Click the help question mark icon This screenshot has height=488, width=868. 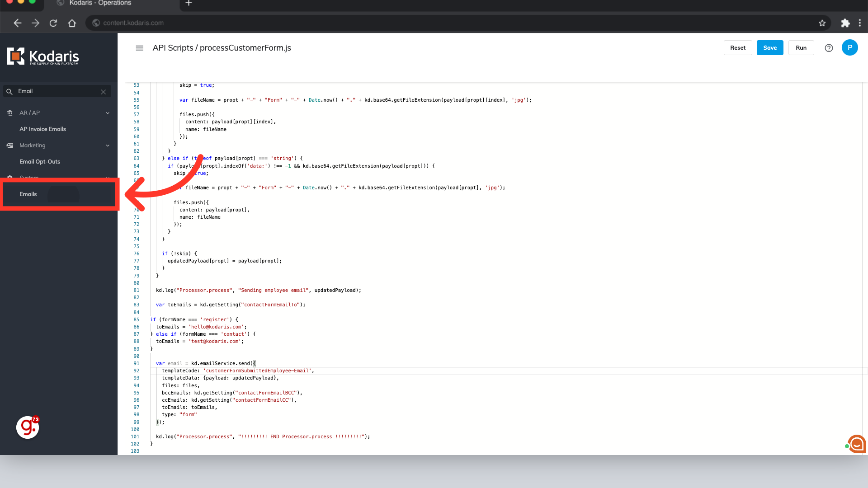(x=829, y=48)
